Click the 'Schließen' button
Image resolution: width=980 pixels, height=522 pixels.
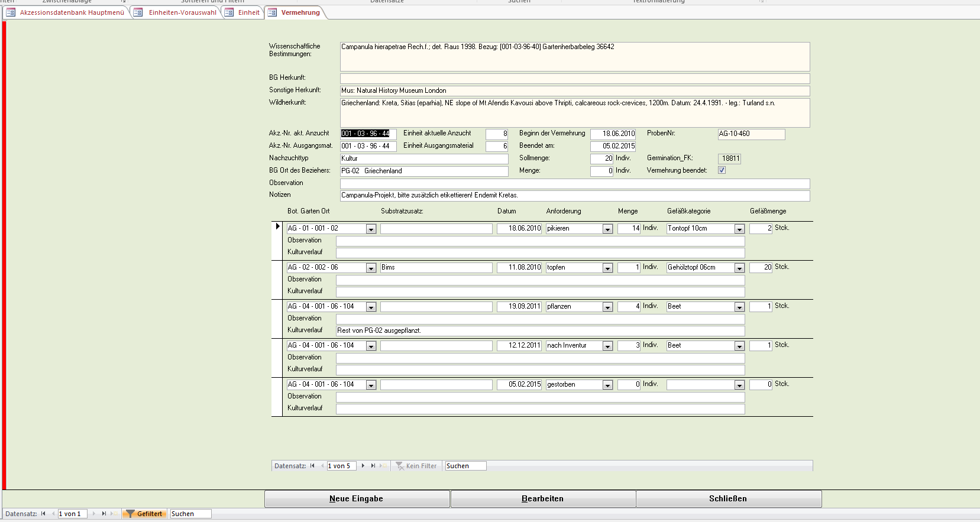click(729, 499)
